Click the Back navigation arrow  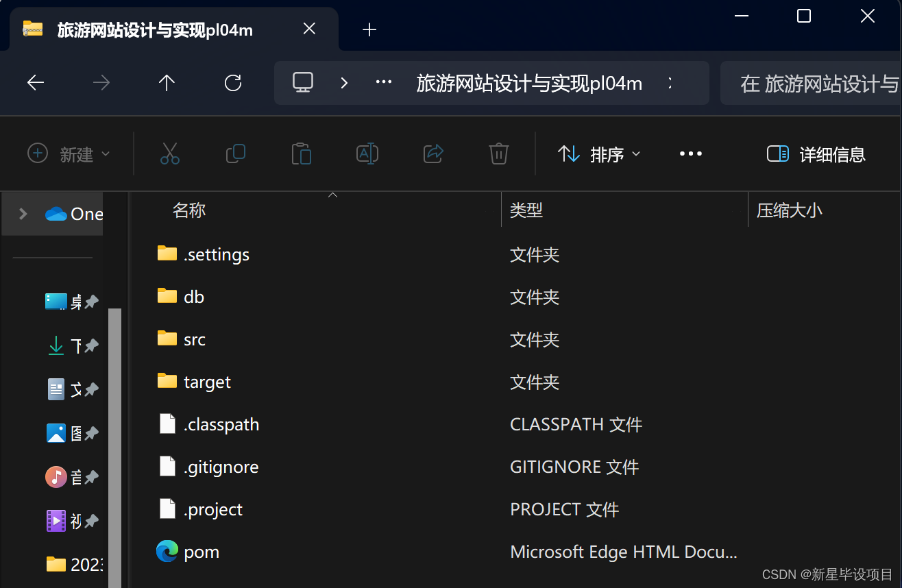point(36,84)
